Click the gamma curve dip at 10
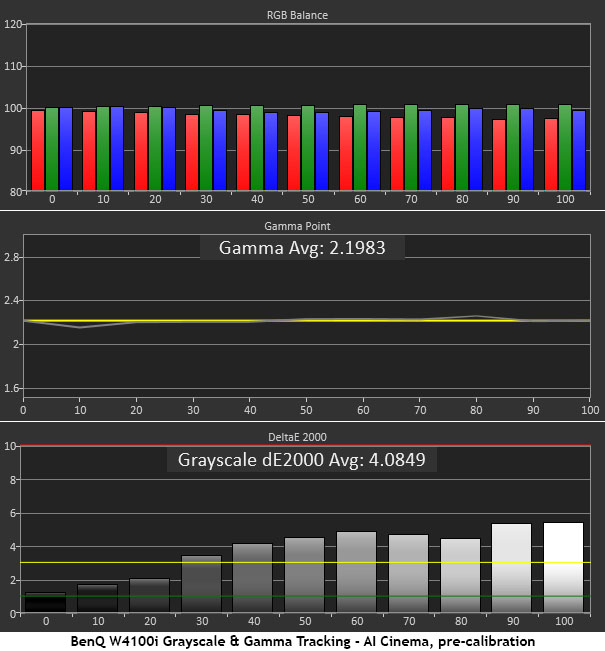Image resolution: width=605 pixels, height=651 pixels. pyautogui.click(x=80, y=327)
